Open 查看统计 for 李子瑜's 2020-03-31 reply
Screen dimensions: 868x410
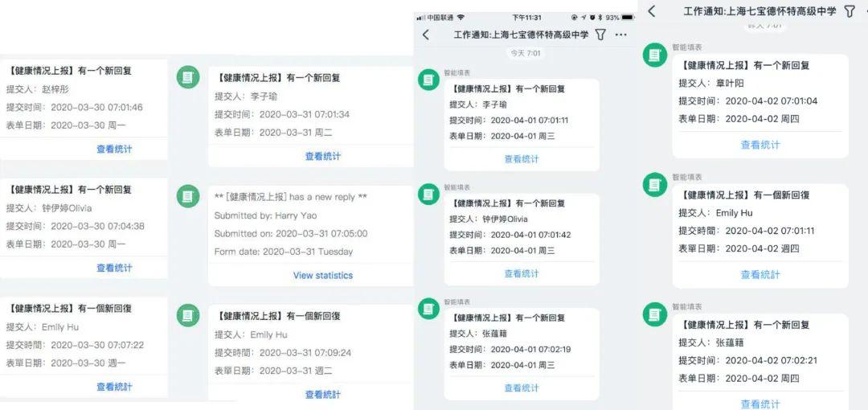tap(323, 156)
